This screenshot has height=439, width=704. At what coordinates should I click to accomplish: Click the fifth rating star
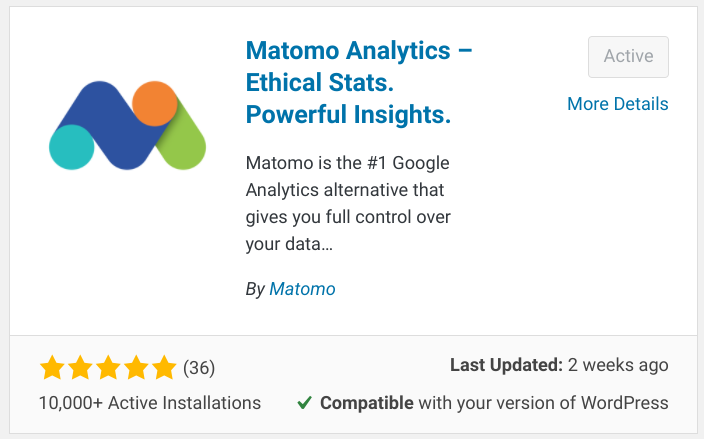click(x=164, y=367)
